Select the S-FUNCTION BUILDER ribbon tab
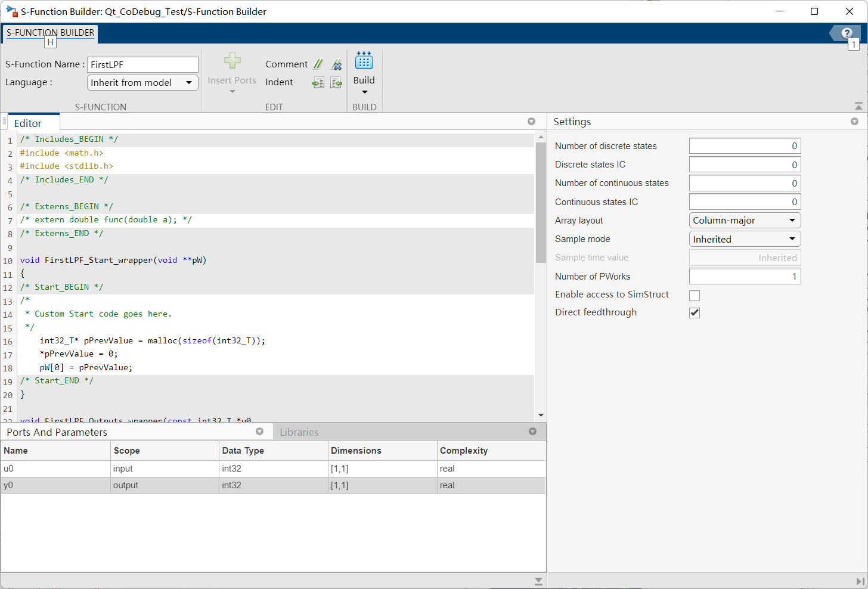 (x=51, y=33)
